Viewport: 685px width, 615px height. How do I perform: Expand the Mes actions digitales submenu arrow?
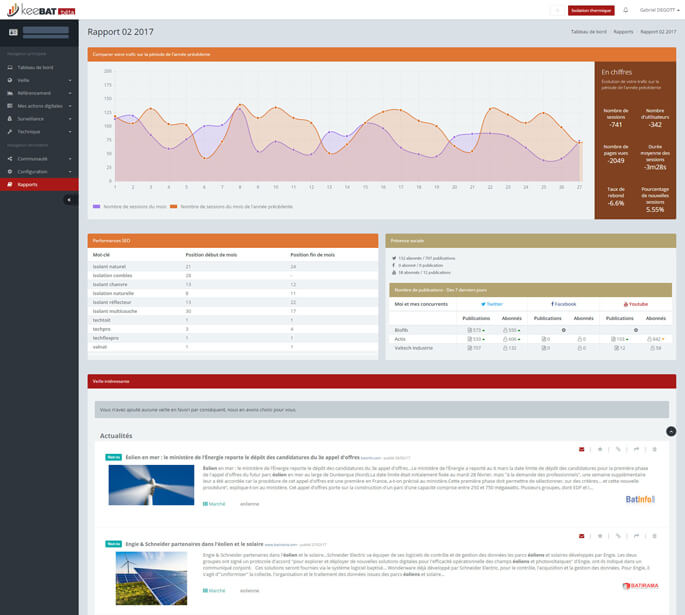click(x=70, y=106)
